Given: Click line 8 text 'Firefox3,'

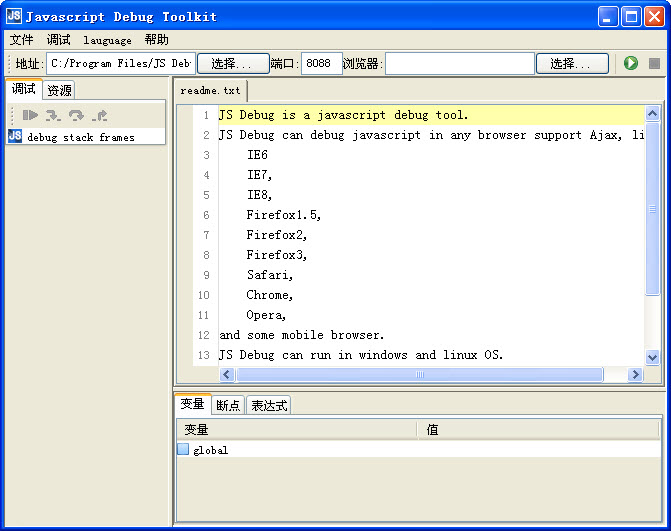Looking at the screenshot, I should click(276, 255).
